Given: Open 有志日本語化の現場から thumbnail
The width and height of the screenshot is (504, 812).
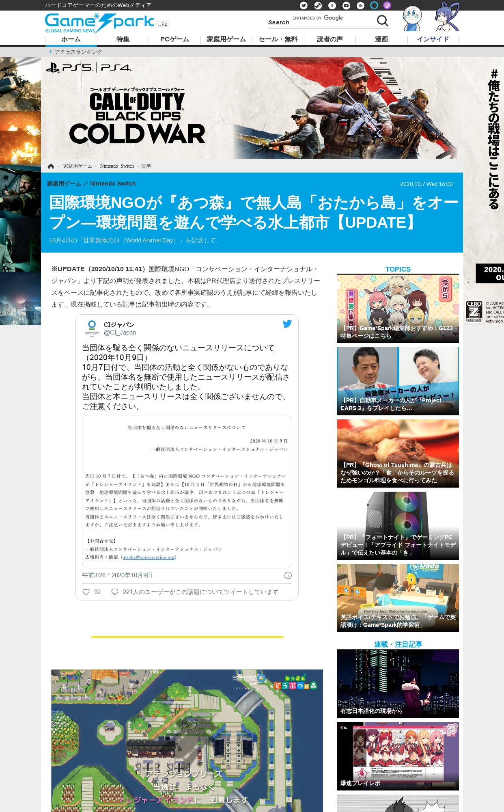Looking at the screenshot, I should coord(398,684).
